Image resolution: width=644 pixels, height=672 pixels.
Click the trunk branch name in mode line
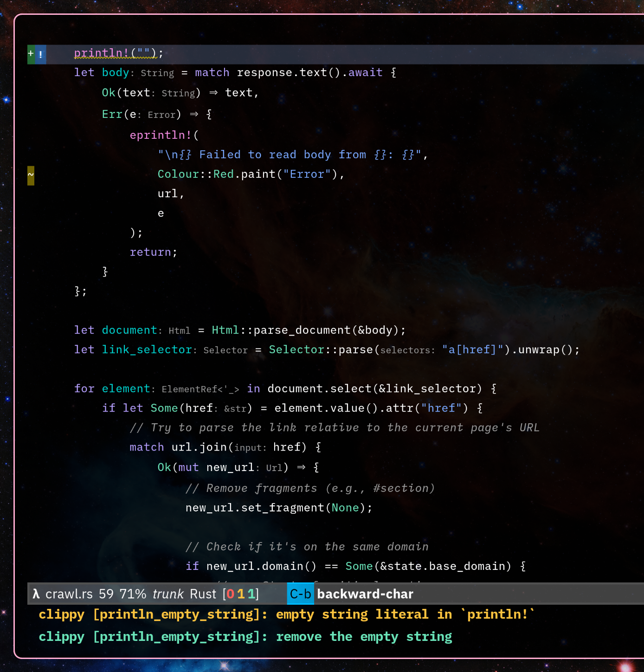(x=168, y=594)
